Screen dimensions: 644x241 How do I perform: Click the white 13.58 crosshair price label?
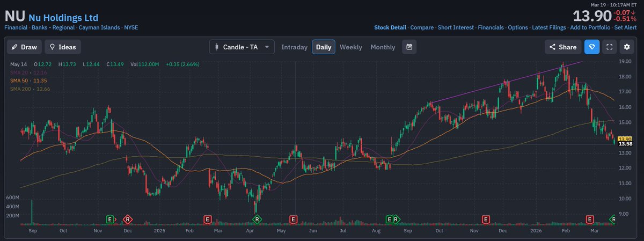pyautogui.click(x=625, y=144)
